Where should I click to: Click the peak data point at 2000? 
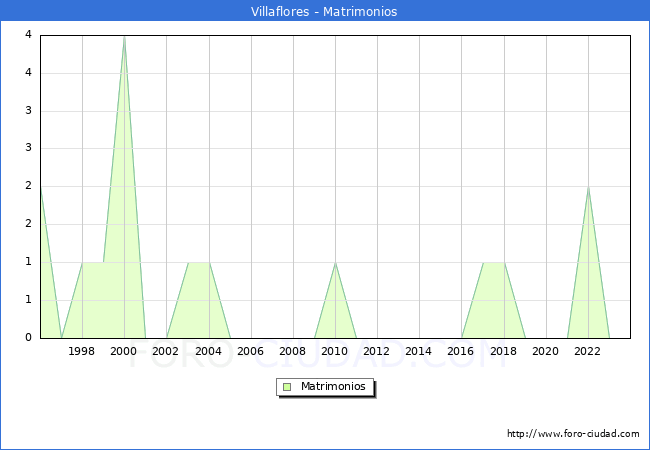click(x=124, y=36)
